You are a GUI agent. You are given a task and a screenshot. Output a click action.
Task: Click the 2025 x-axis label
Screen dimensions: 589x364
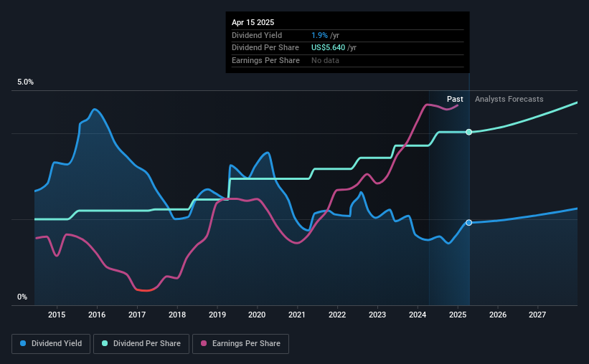pyautogui.click(x=458, y=315)
